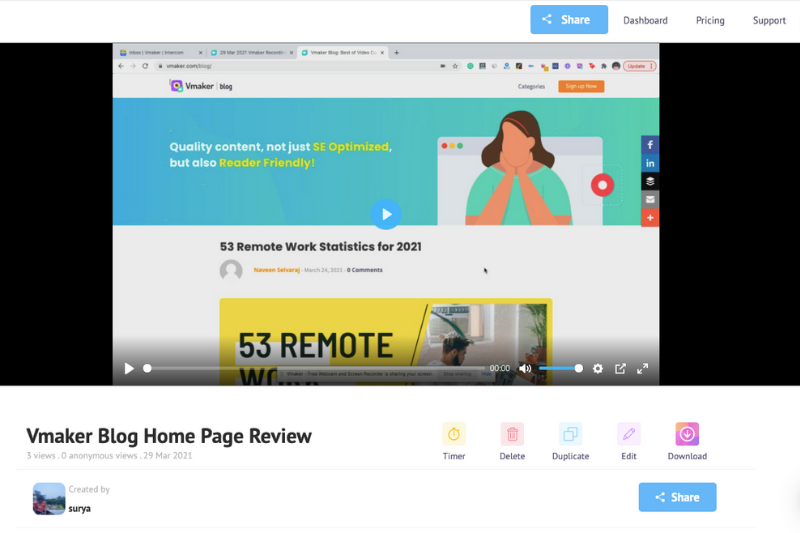Click Categories link in recorded blog

point(531,87)
